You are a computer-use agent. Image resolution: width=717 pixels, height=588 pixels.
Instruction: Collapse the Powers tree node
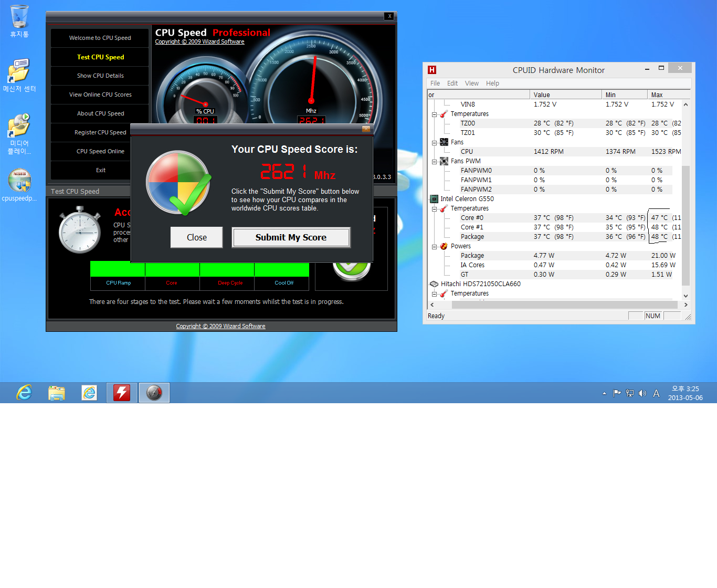pos(435,247)
